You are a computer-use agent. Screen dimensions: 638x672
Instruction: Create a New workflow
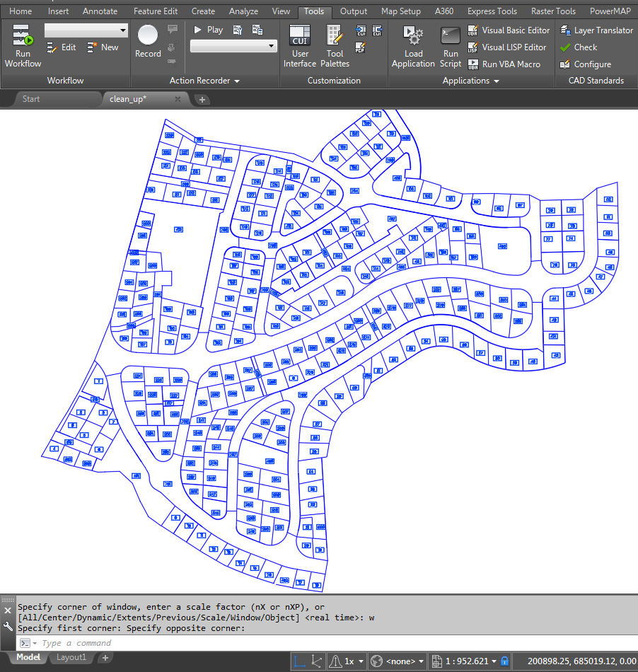103,47
